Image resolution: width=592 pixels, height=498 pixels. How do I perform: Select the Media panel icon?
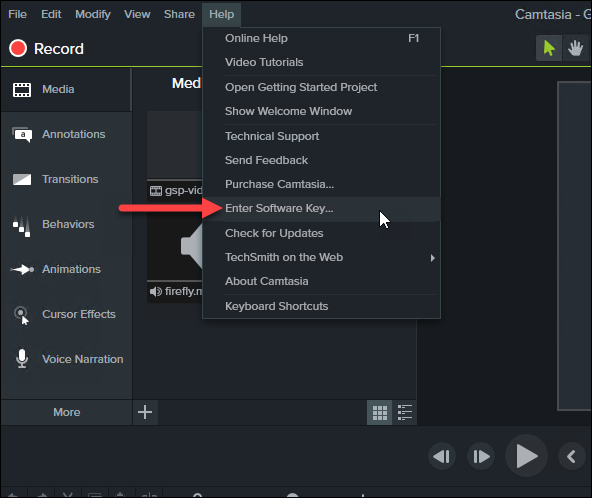pos(22,90)
